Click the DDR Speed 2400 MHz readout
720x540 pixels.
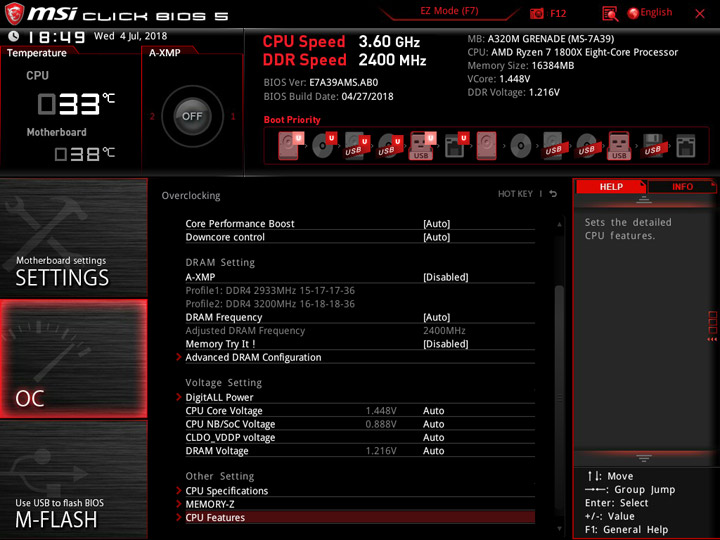click(x=344, y=60)
